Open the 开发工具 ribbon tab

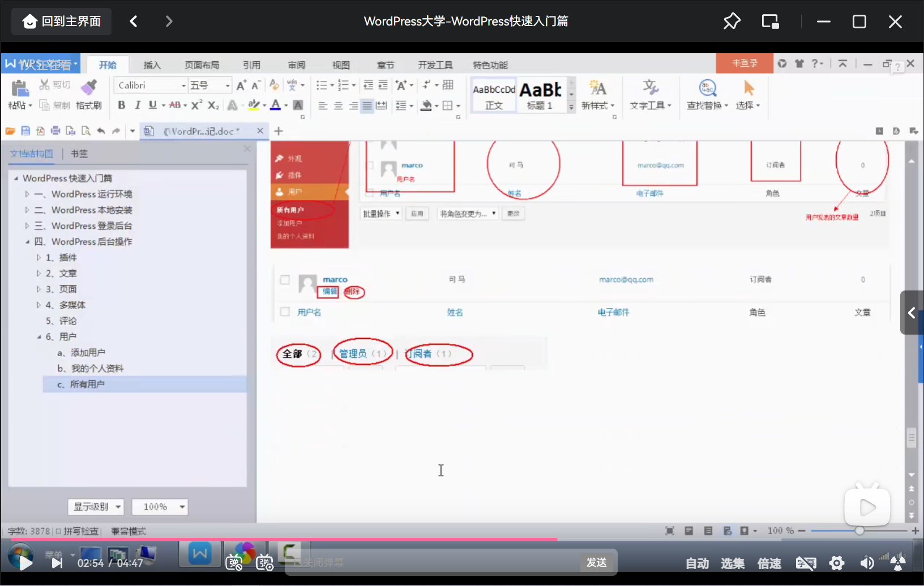point(435,65)
